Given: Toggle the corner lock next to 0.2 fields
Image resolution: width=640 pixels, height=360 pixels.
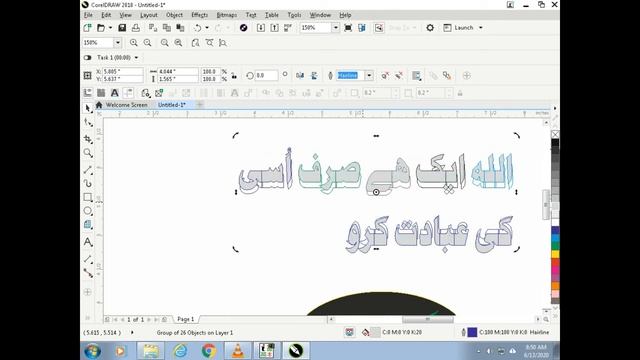Looking at the screenshot, I should point(460,93).
